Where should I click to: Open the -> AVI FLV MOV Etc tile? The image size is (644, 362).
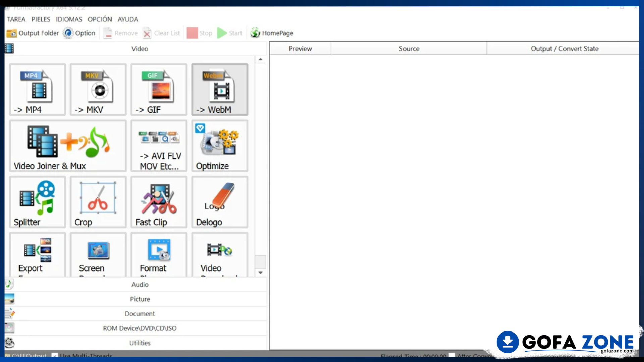coord(159,146)
